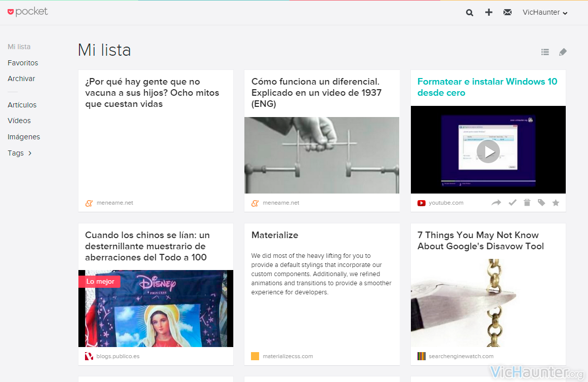Open Google's Disavow Tool article
This screenshot has height=382, width=588.
point(480,240)
